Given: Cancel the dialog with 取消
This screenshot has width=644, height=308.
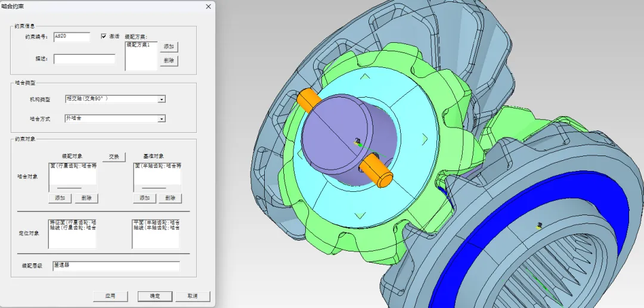Looking at the screenshot, I should 191,296.
